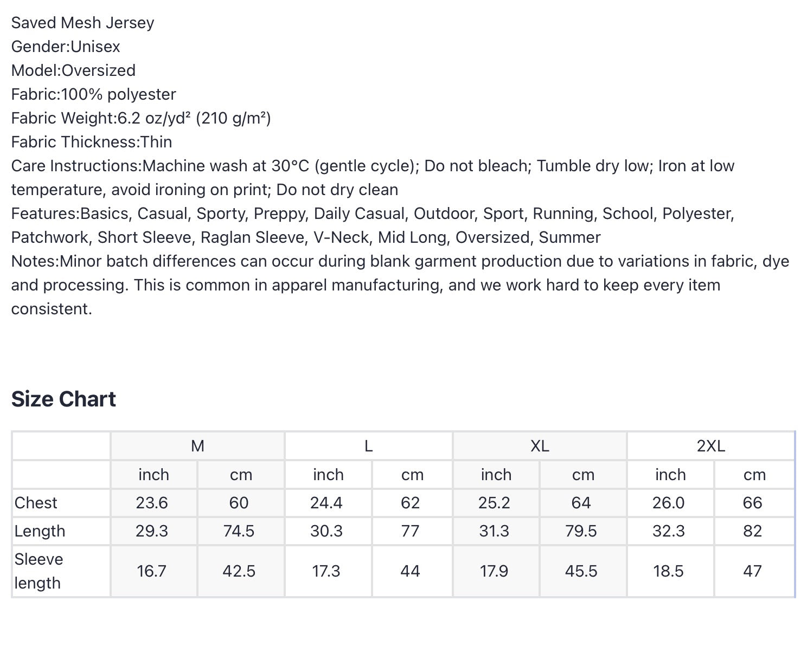Click the Length row label
Viewport: 807px width, 672px height.
click(x=40, y=531)
